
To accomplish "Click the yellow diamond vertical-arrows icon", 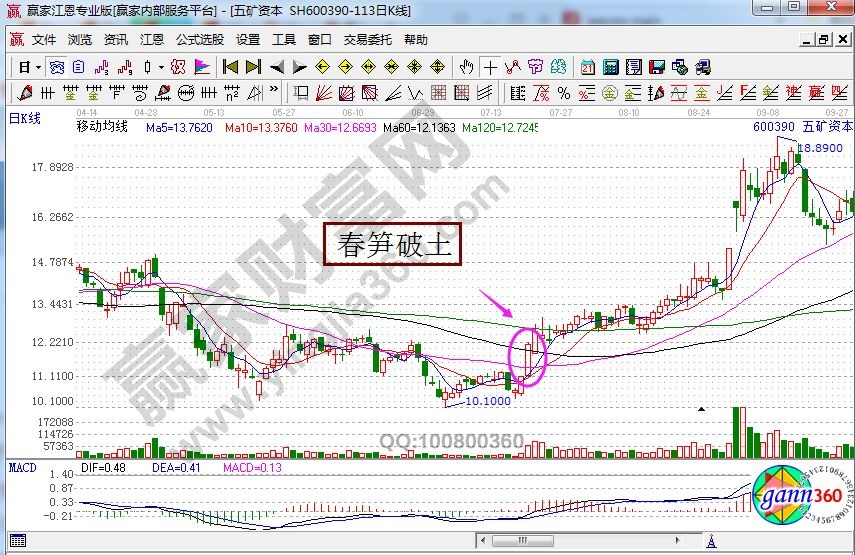I will pyautogui.click(x=437, y=67).
